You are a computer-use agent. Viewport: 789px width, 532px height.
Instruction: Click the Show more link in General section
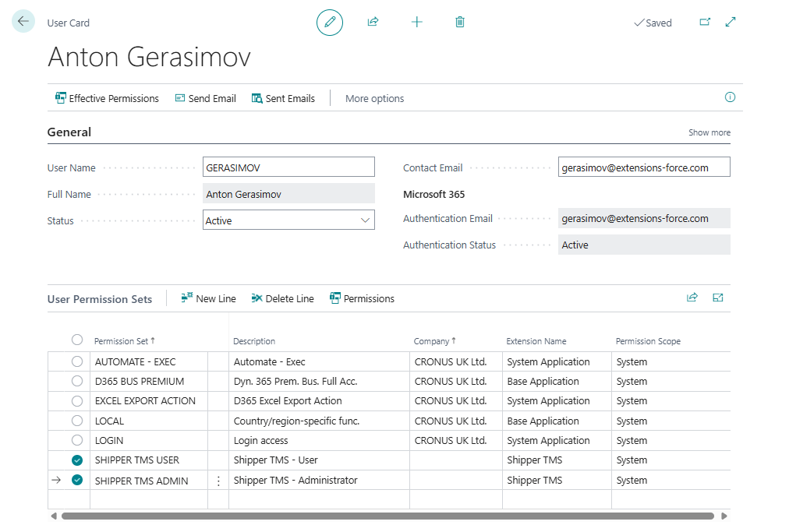coord(709,132)
